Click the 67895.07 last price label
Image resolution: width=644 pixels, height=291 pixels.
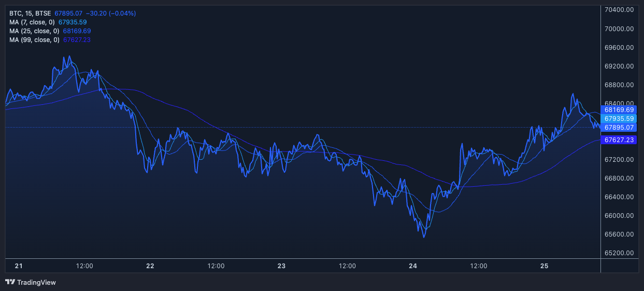[x=619, y=128]
